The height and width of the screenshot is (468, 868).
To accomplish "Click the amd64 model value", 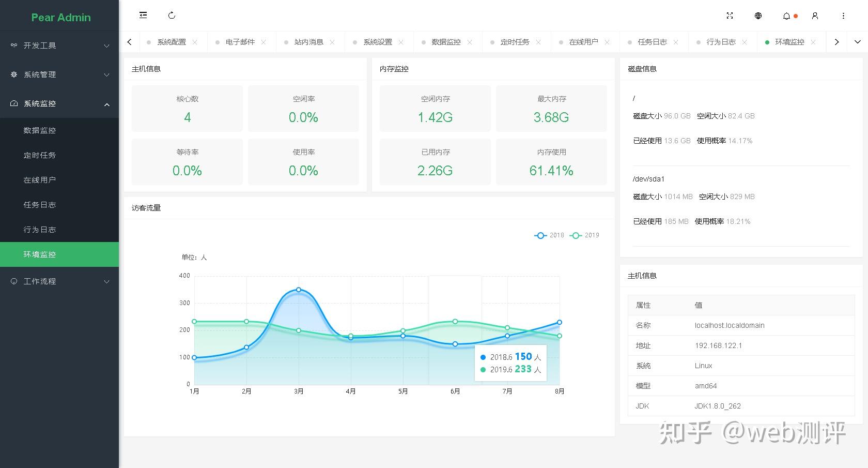I will coord(706,386).
